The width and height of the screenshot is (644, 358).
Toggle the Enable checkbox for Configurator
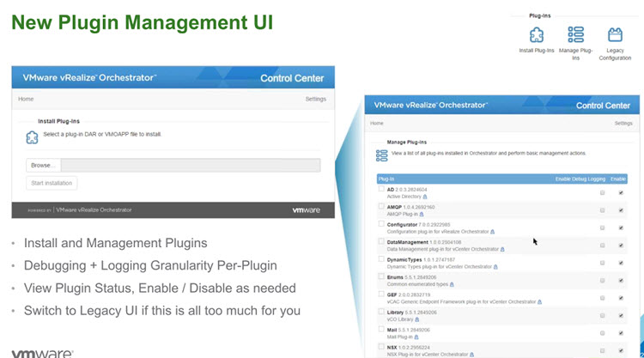(621, 228)
